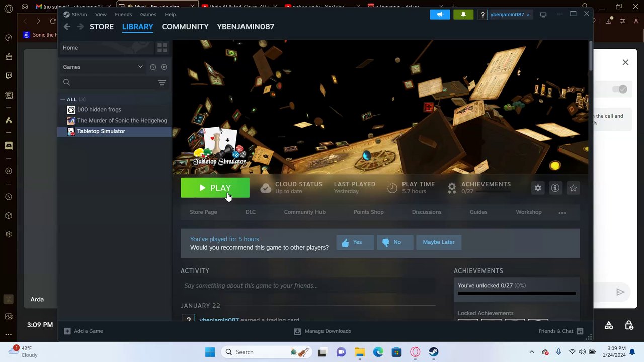Recommend game with Yes thumbs up
Viewport: 644px width, 362px height.
pos(355,242)
